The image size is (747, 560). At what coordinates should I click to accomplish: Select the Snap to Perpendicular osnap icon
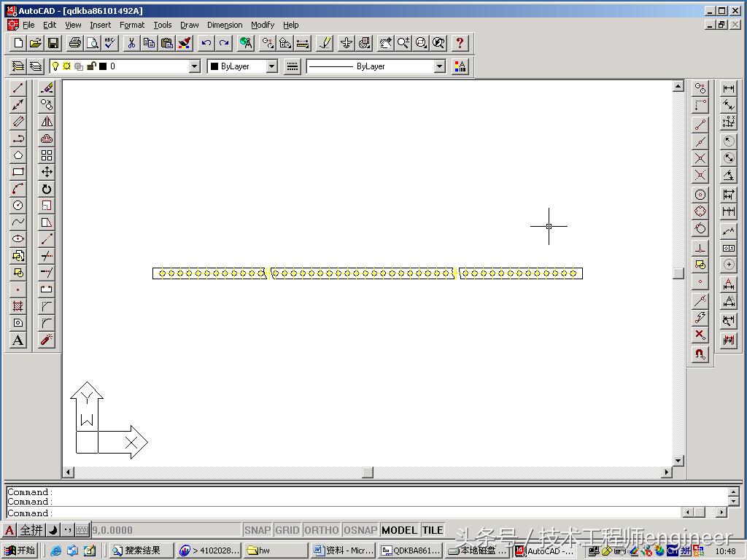700,248
